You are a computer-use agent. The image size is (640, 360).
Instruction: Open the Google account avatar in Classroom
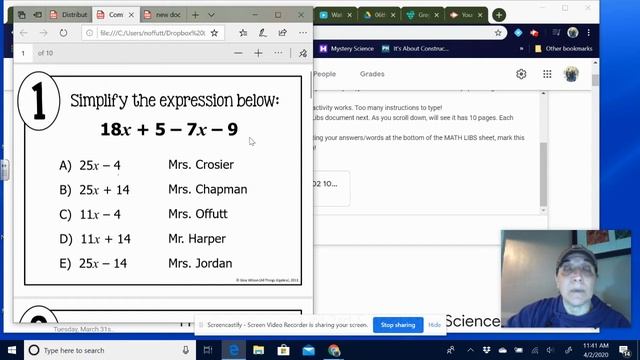[571, 74]
